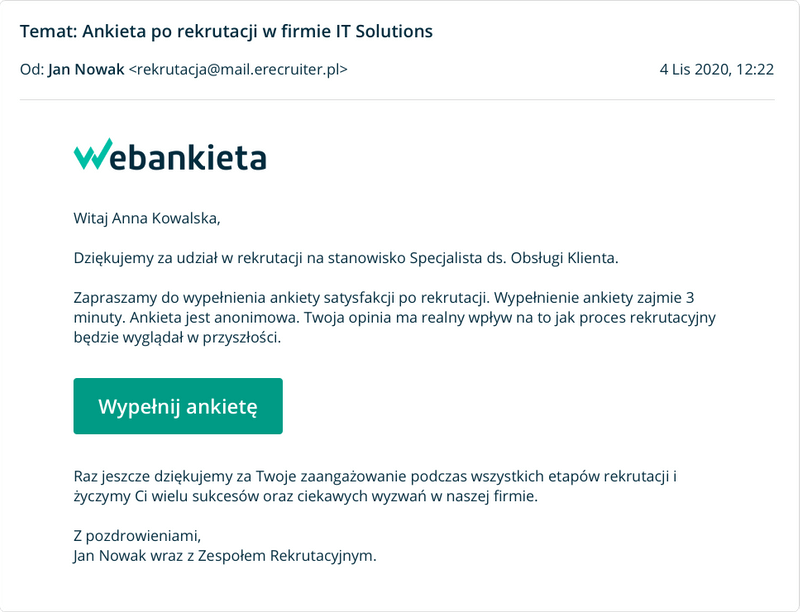Click the email subject line Temat

coord(226,32)
